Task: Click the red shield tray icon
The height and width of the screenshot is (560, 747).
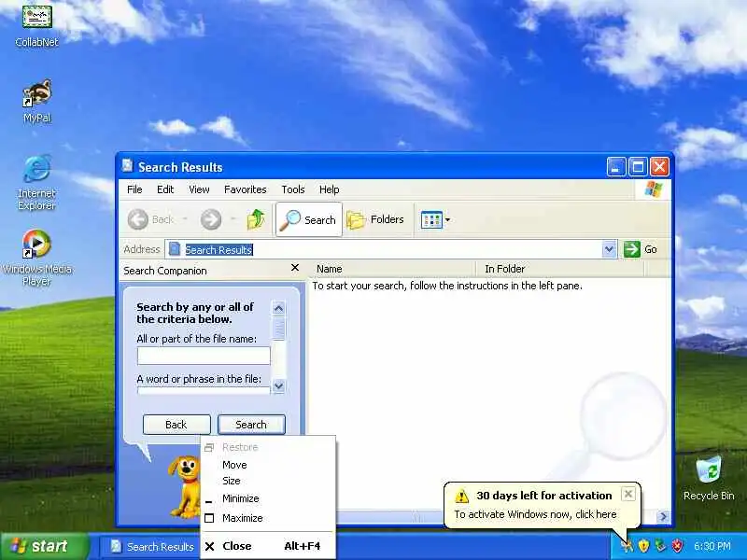Action: [677, 545]
